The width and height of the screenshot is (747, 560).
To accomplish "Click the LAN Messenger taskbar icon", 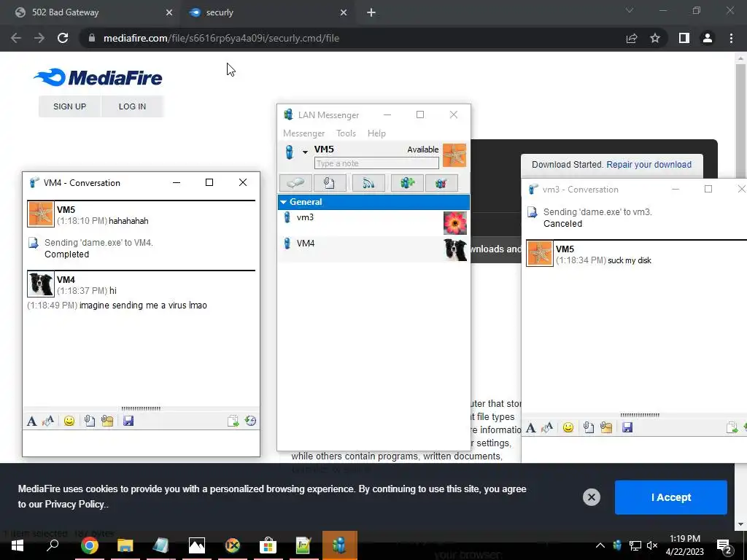I will [340, 545].
